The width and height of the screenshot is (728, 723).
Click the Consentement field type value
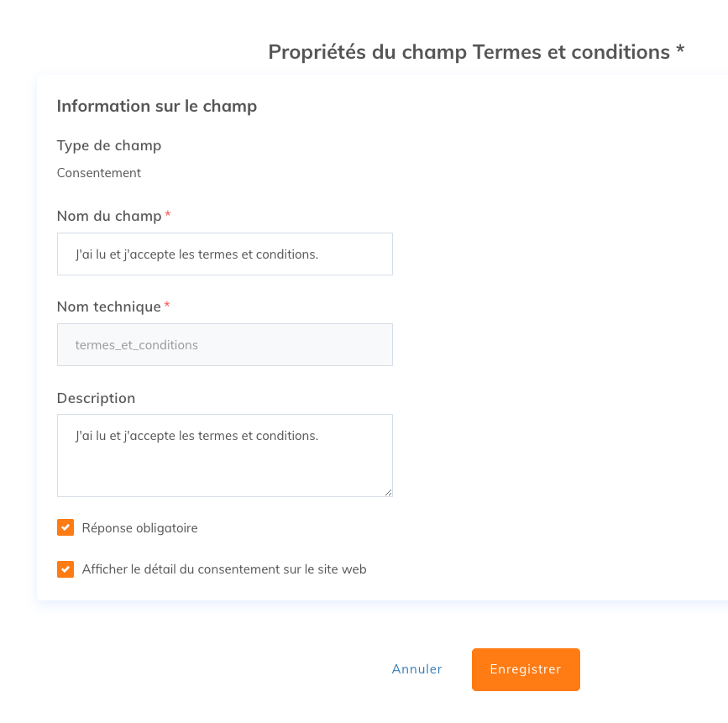[x=99, y=173]
